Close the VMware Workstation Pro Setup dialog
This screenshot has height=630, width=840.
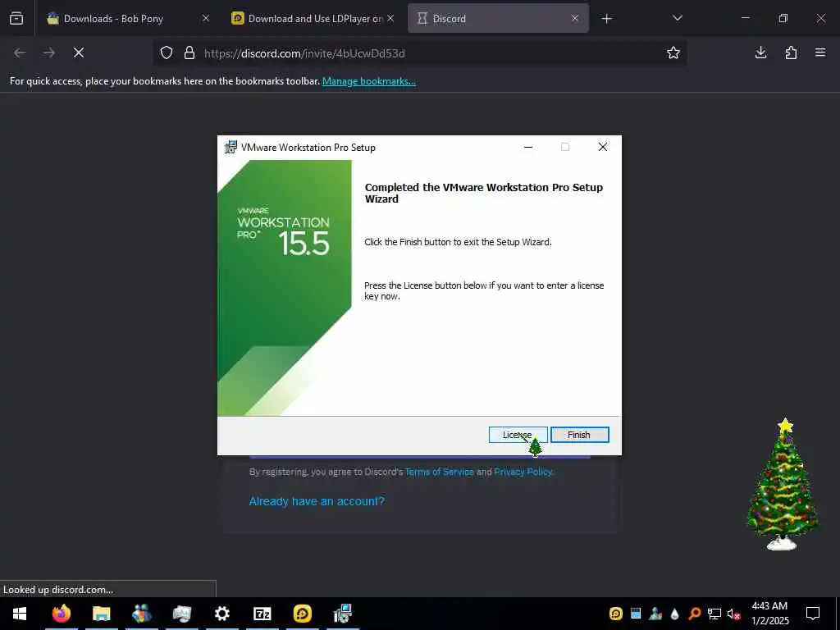pos(603,147)
